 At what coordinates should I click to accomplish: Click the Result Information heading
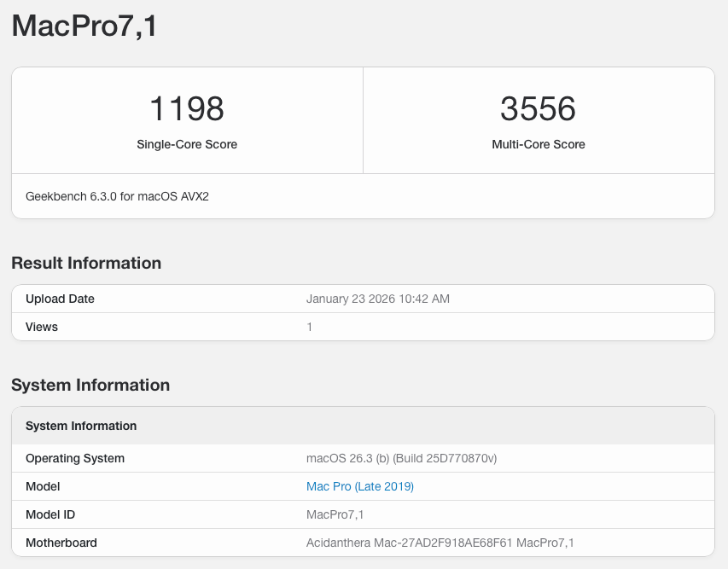click(86, 263)
